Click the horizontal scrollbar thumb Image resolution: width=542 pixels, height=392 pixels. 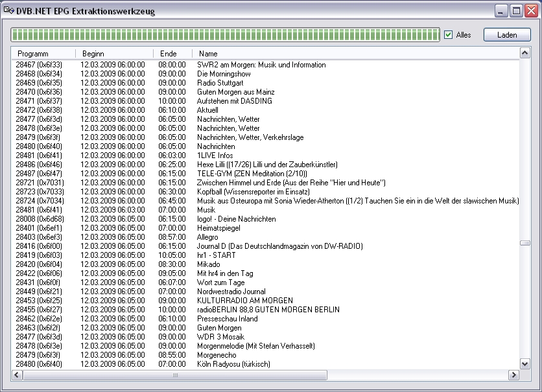point(175,375)
